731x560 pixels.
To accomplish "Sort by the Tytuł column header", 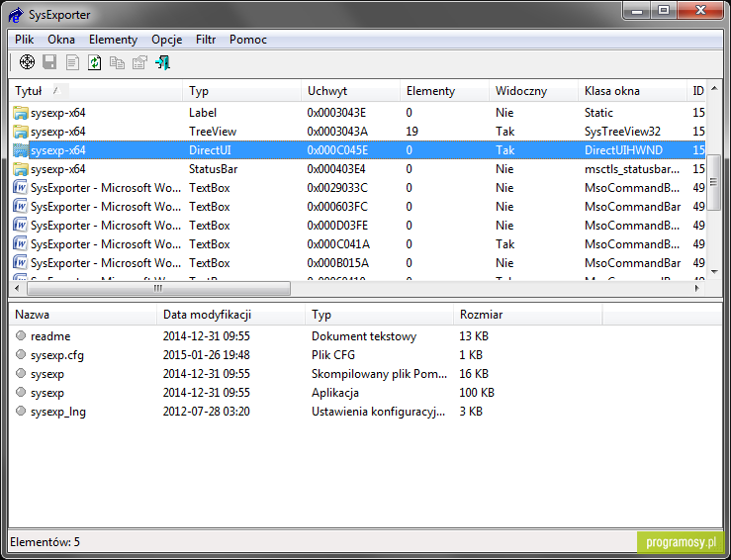I will click(x=96, y=91).
